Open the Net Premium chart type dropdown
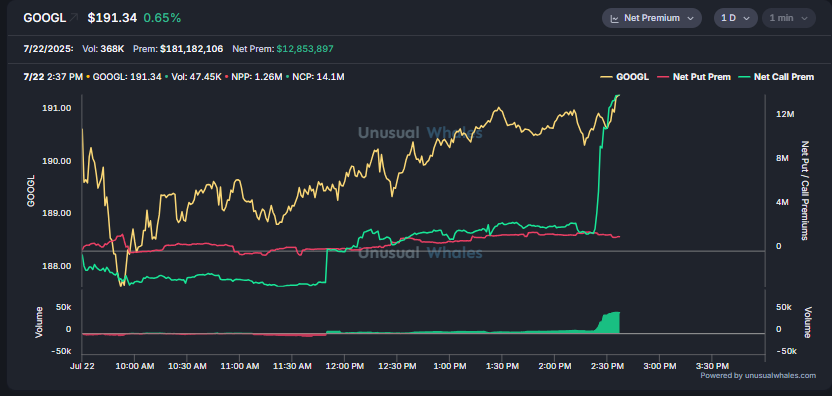Screen dimensions: 832x396 pyautogui.click(x=652, y=18)
